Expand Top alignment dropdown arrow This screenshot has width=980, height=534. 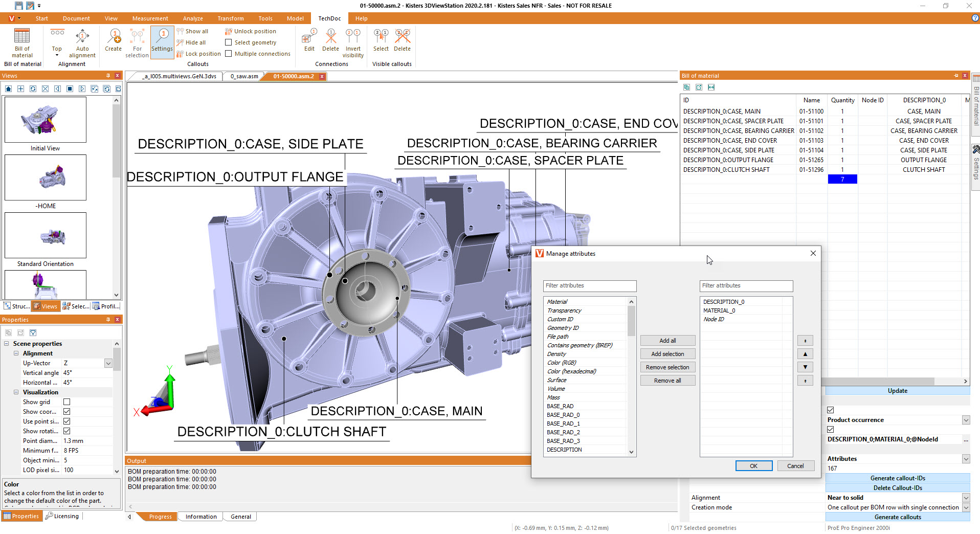(x=57, y=55)
